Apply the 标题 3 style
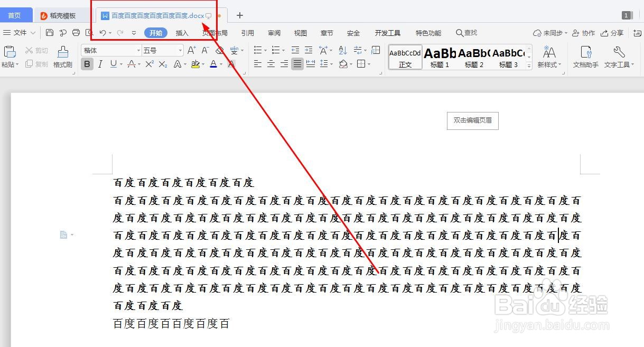 pos(508,57)
